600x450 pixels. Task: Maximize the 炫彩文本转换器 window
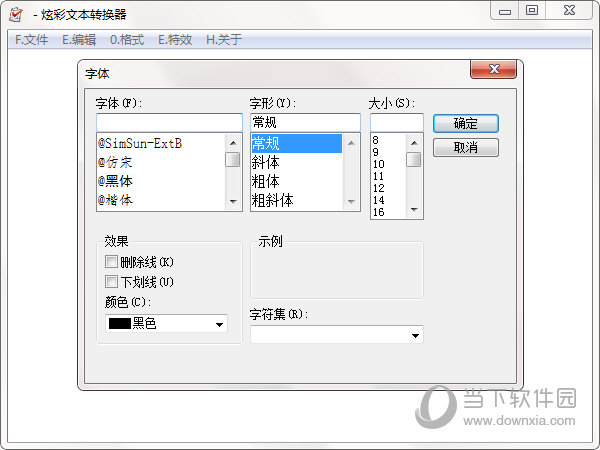532,11
